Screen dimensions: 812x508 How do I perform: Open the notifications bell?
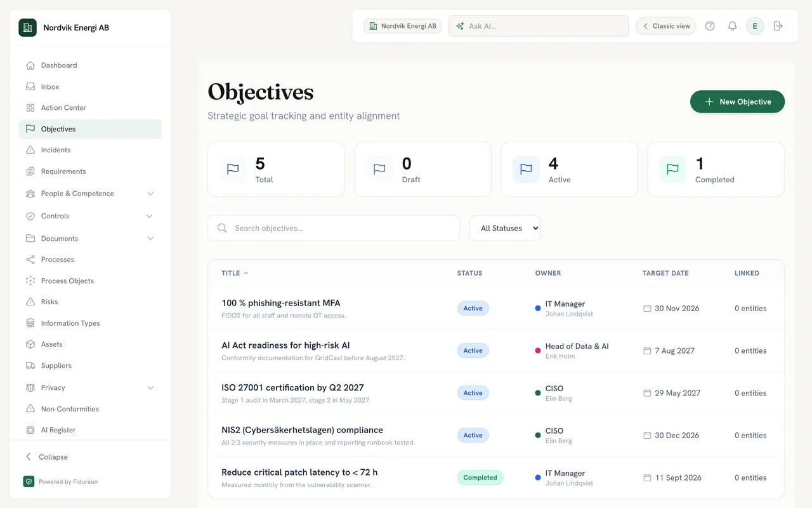coord(732,26)
